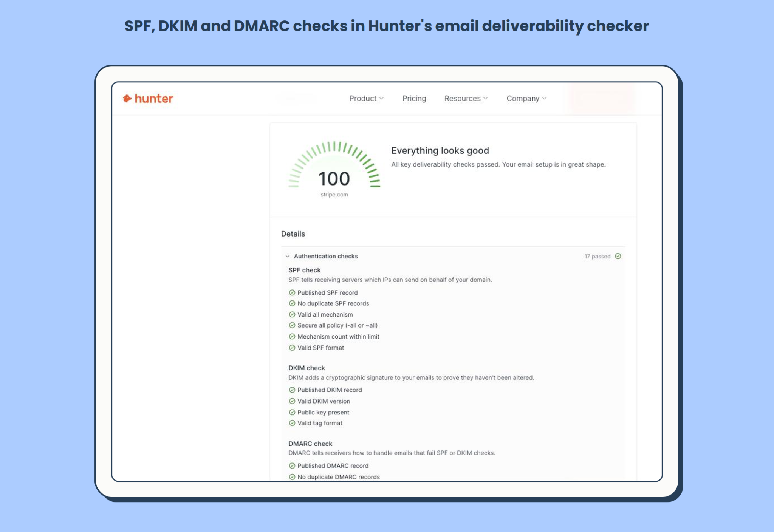Click the check icon beside Published DMARC record

[x=292, y=466]
